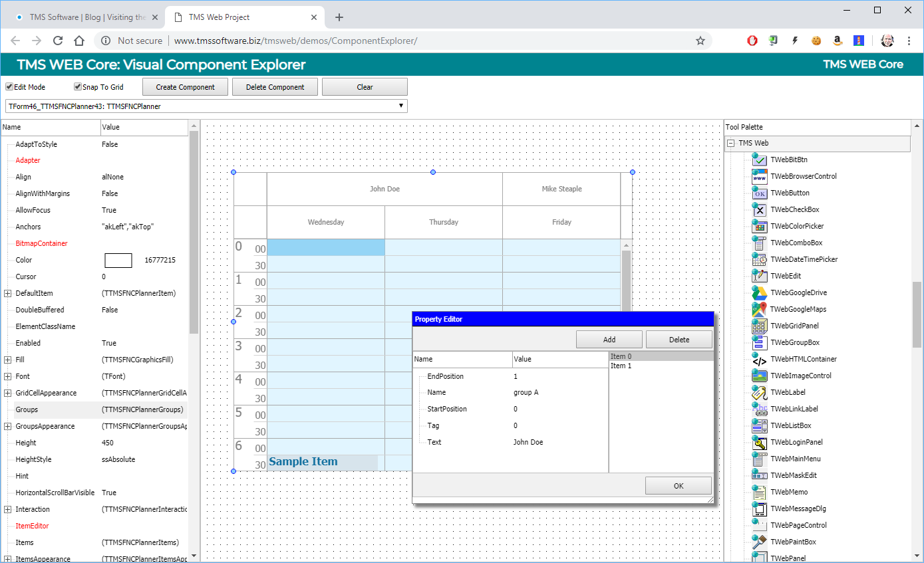Select the TWebListBox palette icon
The width and height of the screenshot is (924, 563).
[x=759, y=425]
